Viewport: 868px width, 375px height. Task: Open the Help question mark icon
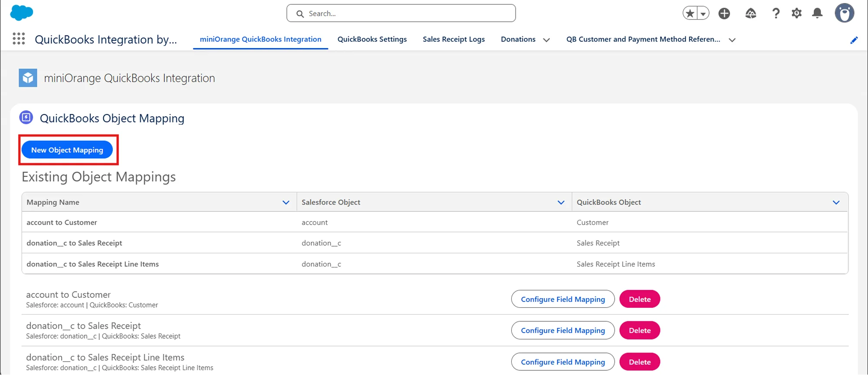pos(776,13)
